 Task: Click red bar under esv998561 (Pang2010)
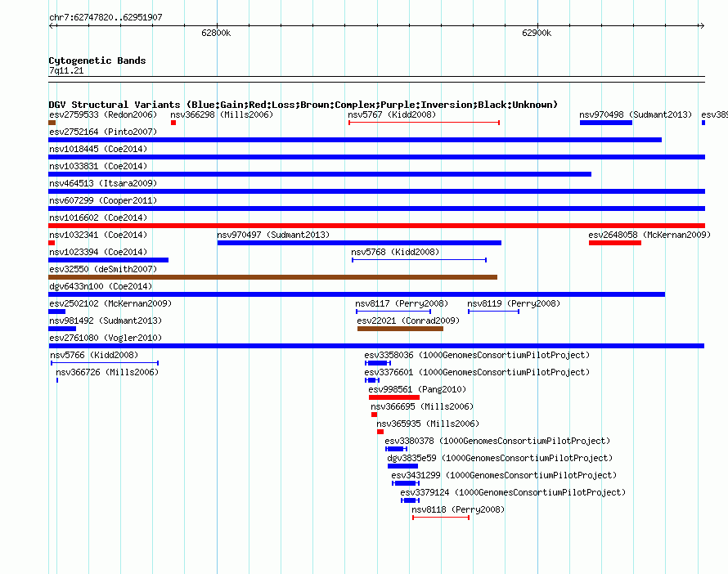pyautogui.click(x=394, y=397)
